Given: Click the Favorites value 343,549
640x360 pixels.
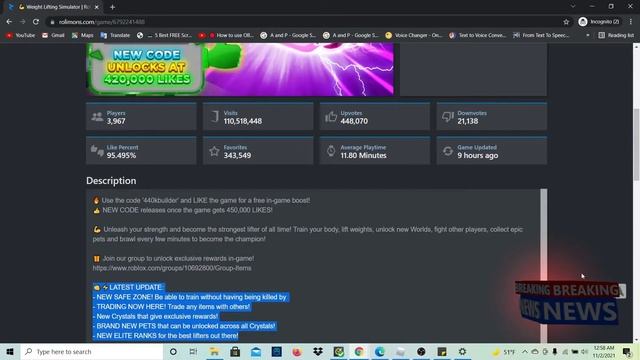Looking at the screenshot, I should pos(237,156).
